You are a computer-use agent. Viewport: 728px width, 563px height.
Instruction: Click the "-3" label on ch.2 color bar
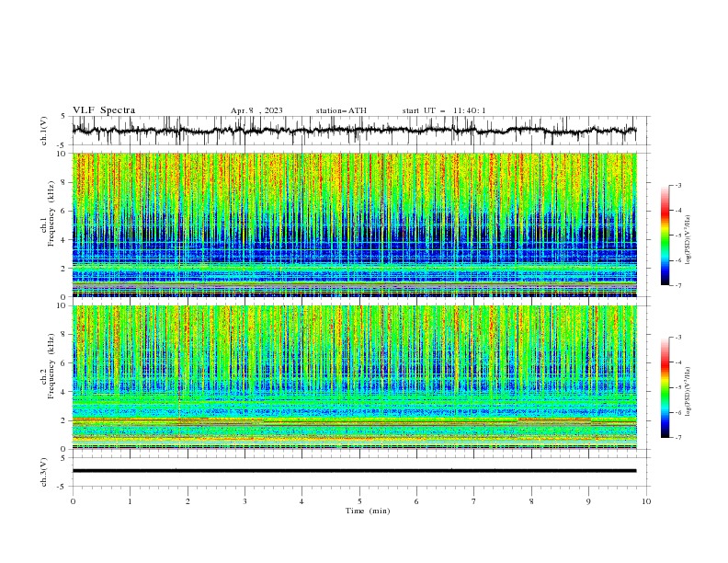tap(677, 338)
